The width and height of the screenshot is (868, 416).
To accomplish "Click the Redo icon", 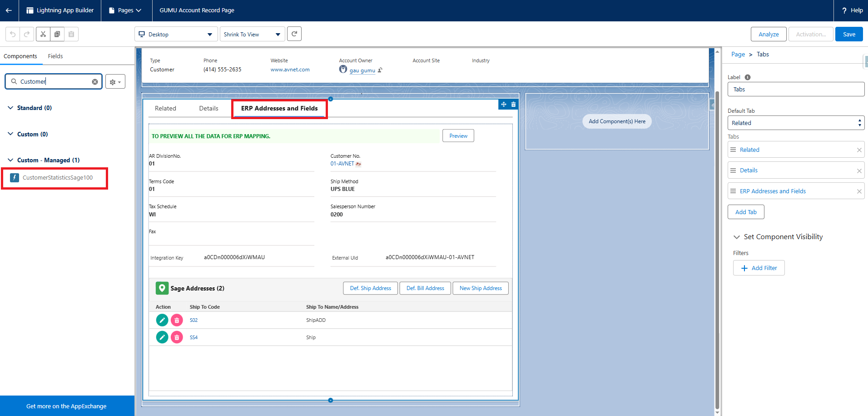I will [27, 34].
